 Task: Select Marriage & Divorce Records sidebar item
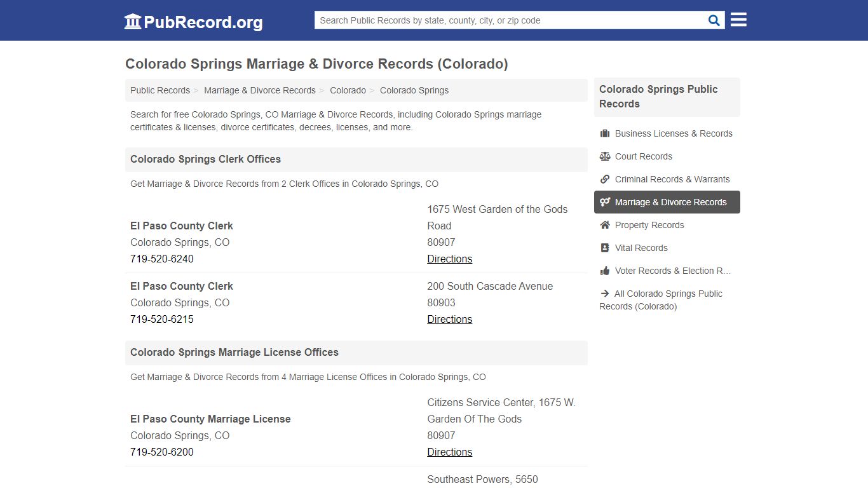point(667,202)
